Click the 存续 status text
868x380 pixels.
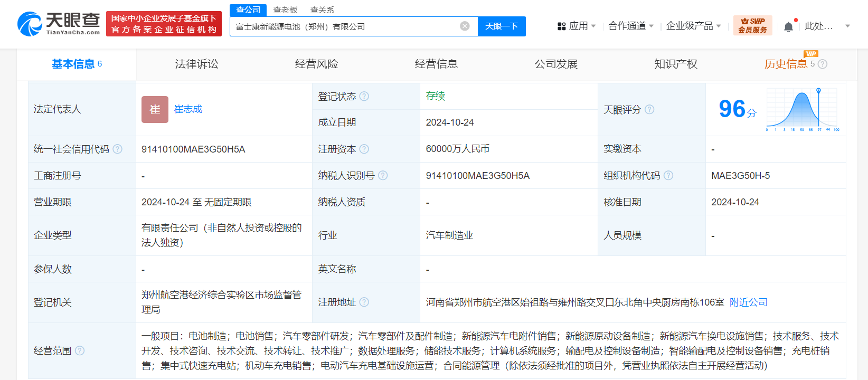pyautogui.click(x=436, y=96)
